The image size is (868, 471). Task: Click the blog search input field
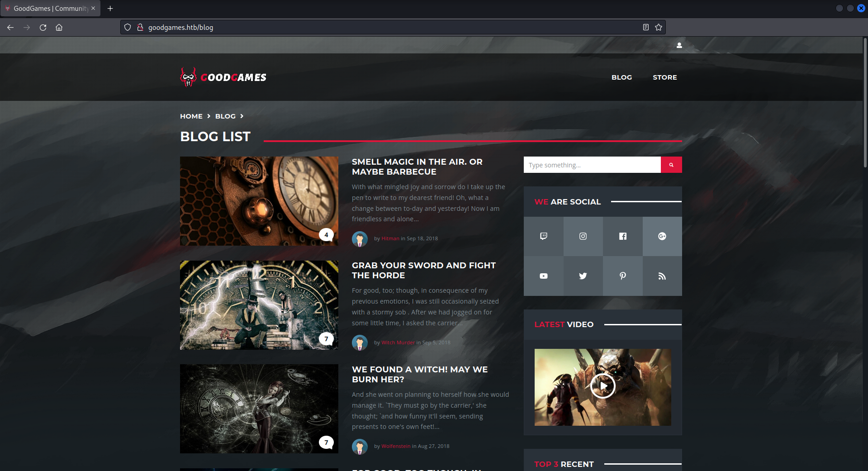(x=592, y=165)
